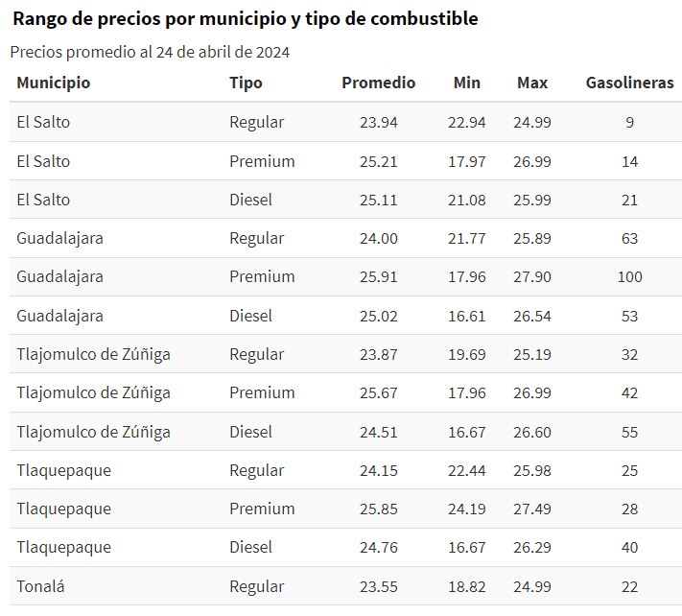Click the Max column header
This screenshot has width=682, height=616.
532,83
